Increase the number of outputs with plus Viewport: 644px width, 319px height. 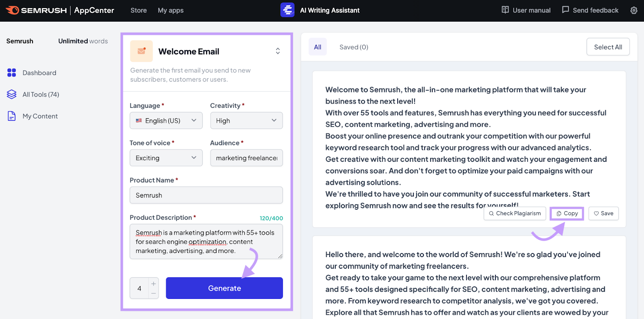tap(154, 284)
